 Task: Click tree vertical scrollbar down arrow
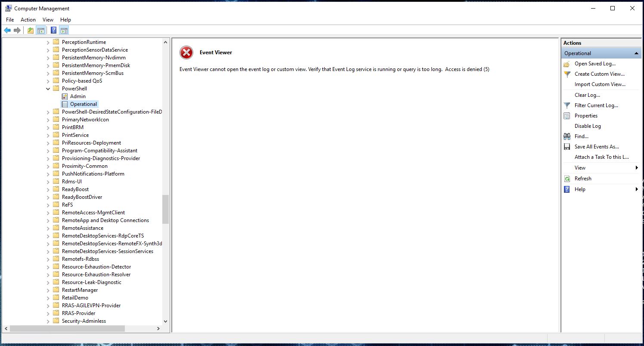pyautogui.click(x=166, y=321)
